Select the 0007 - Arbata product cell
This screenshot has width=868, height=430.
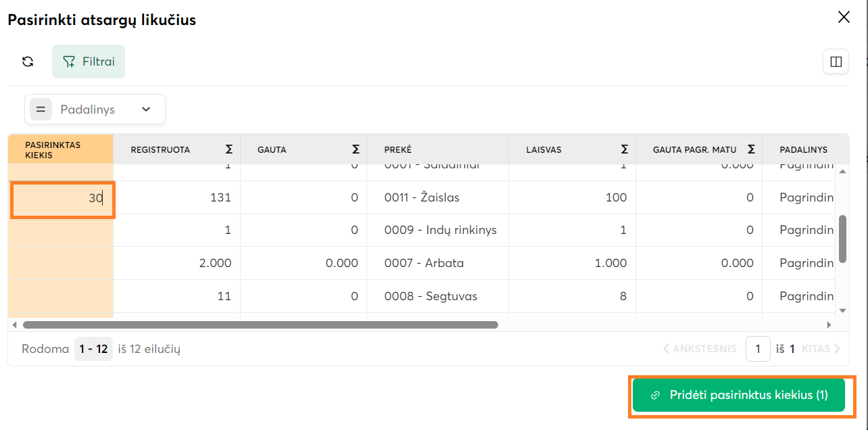tap(424, 263)
